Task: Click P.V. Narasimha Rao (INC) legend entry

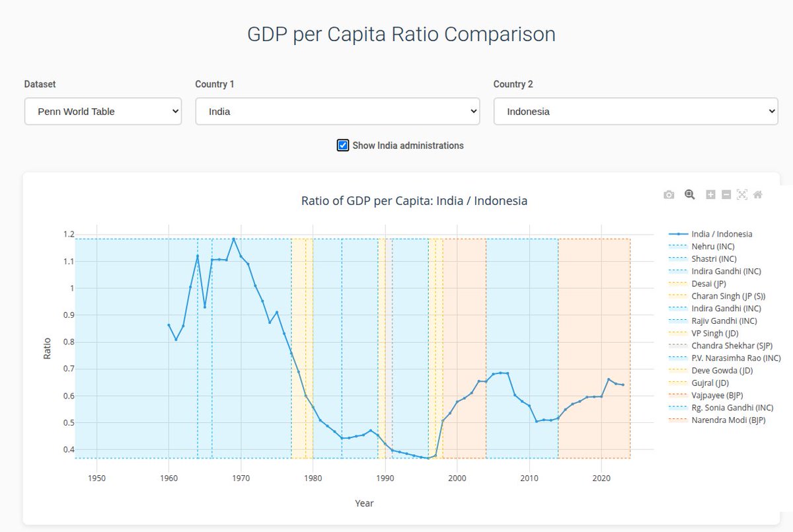Action: [736, 358]
